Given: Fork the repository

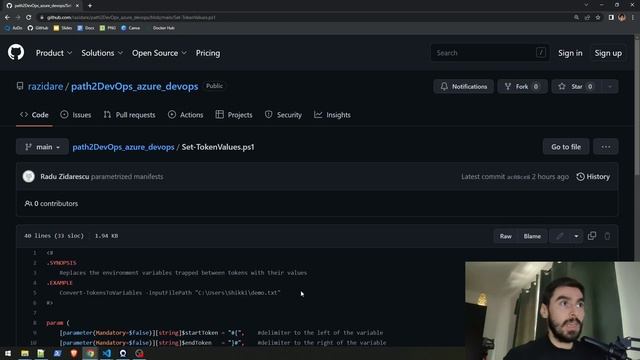Looking at the screenshot, I should pos(522,87).
